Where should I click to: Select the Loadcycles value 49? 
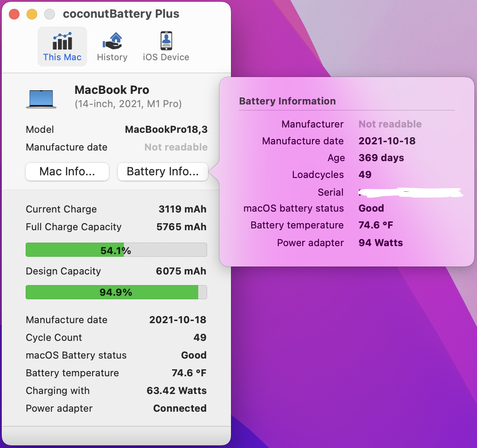point(365,175)
